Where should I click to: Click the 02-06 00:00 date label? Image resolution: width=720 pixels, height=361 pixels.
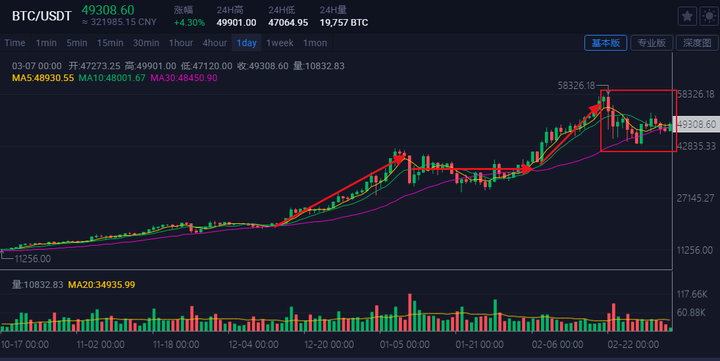(557, 344)
